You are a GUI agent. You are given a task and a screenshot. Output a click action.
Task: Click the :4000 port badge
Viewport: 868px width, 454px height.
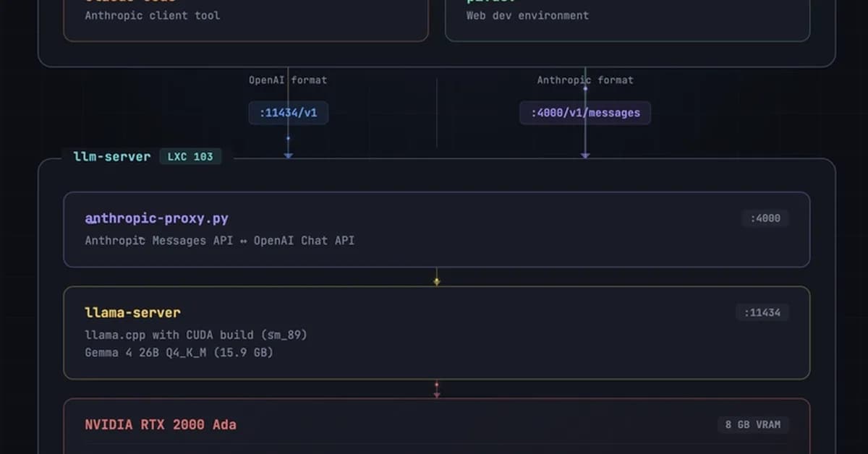pyautogui.click(x=765, y=218)
